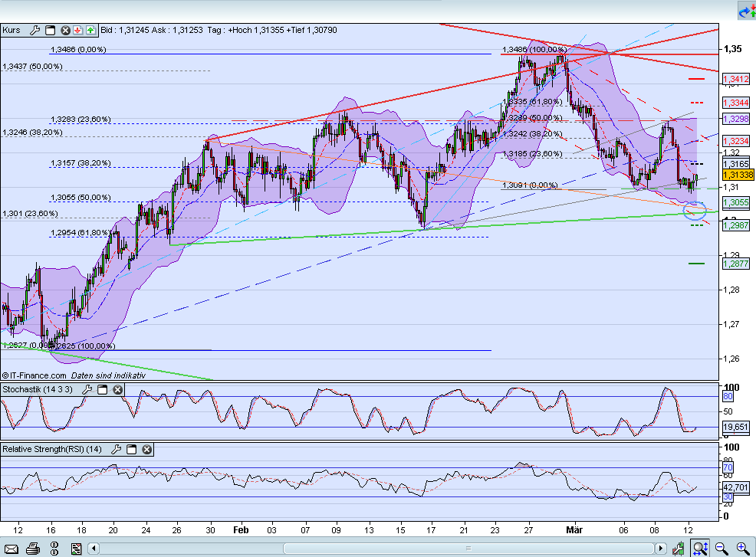
Task: Click the Bid 1,31245 quote text
Action: click(125, 30)
